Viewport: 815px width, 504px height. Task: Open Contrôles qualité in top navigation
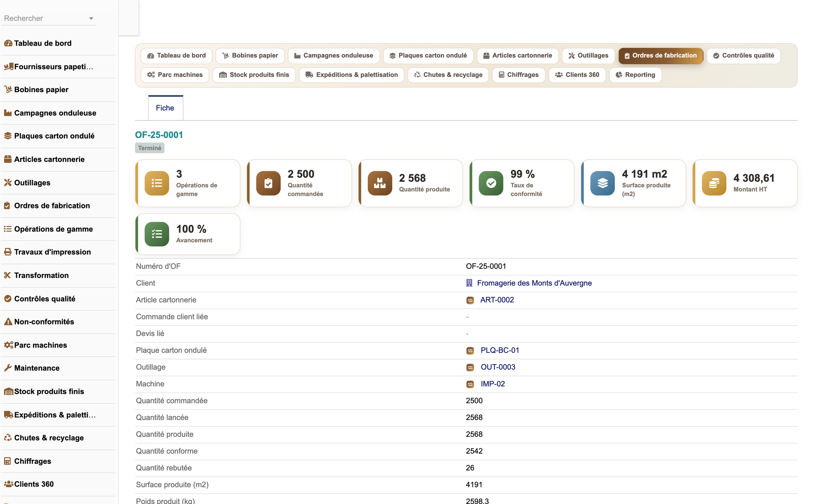tap(743, 56)
